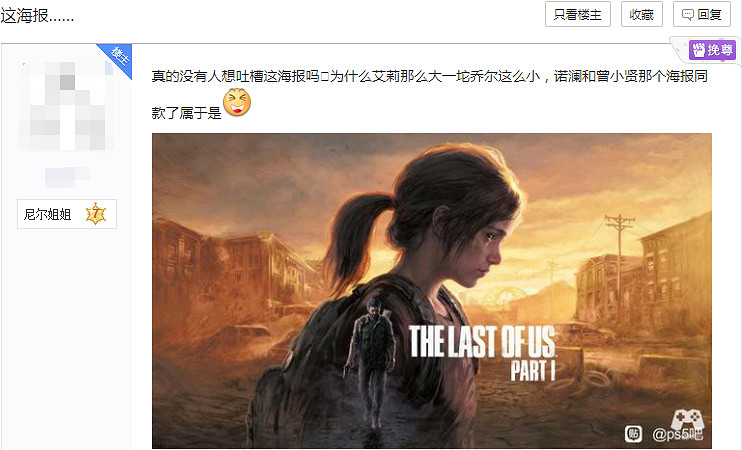
Task: Open the poster's blurred avatar
Action: click(x=66, y=105)
